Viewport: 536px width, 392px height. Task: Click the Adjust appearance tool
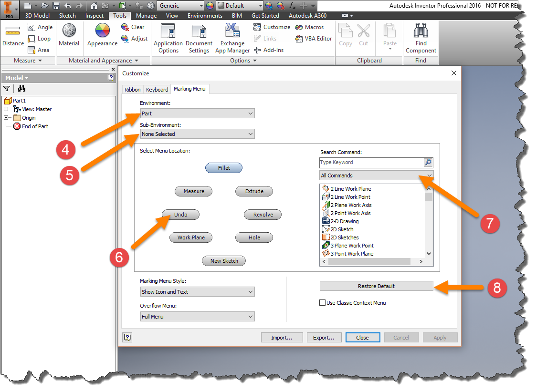[134, 39]
